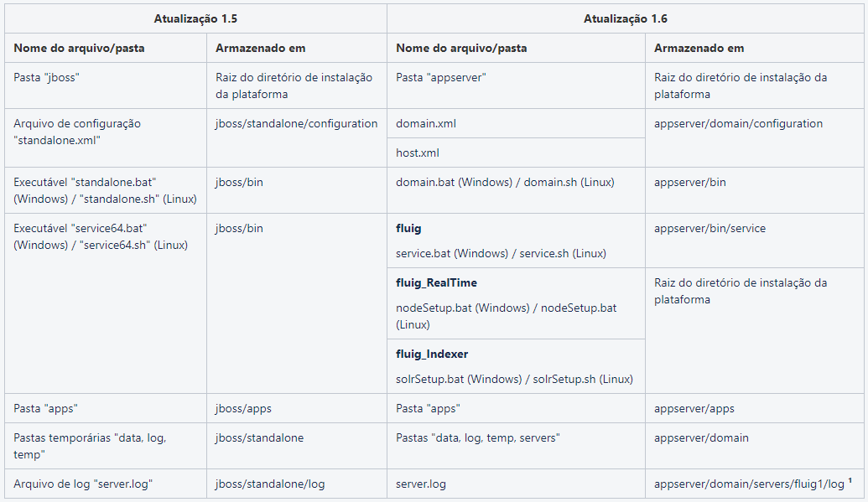Select the Pasta "appserver" cell
This screenshot has width=868, height=502.
coord(516,85)
